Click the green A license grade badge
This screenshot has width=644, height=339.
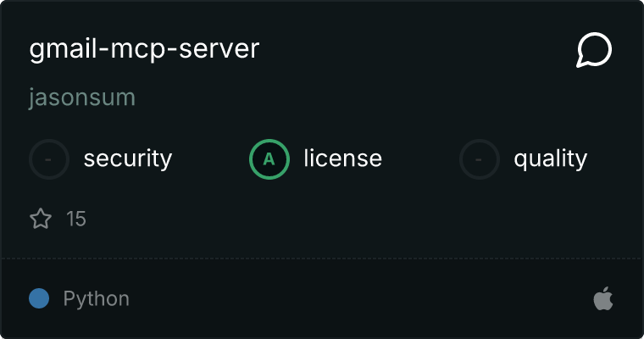(x=269, y=158)
